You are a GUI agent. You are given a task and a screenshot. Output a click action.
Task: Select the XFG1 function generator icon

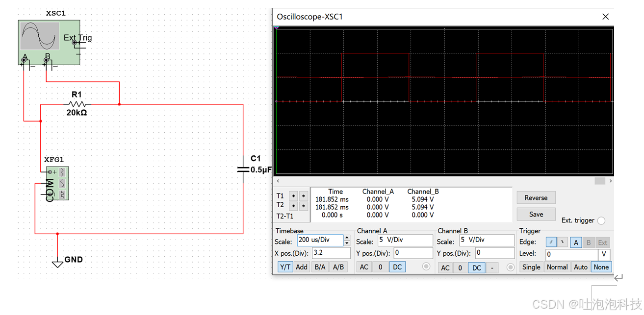[57, 183]
